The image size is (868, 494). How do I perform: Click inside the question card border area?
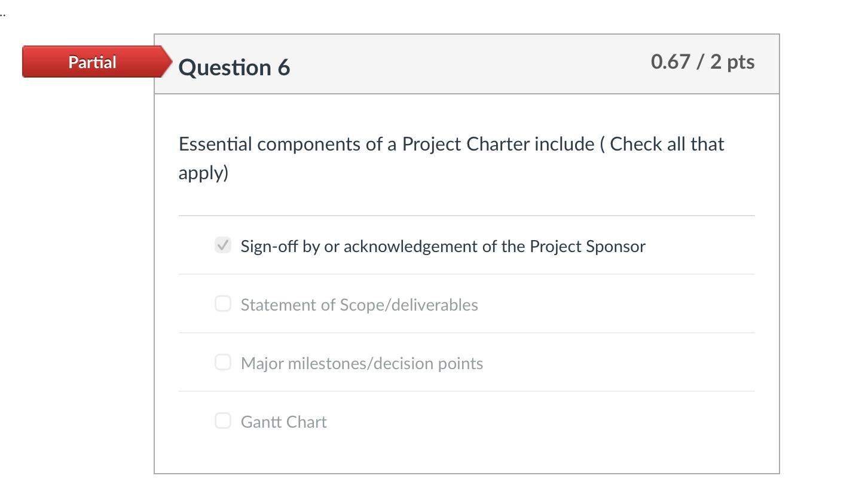pyautogui.click(x=466, y=454)
